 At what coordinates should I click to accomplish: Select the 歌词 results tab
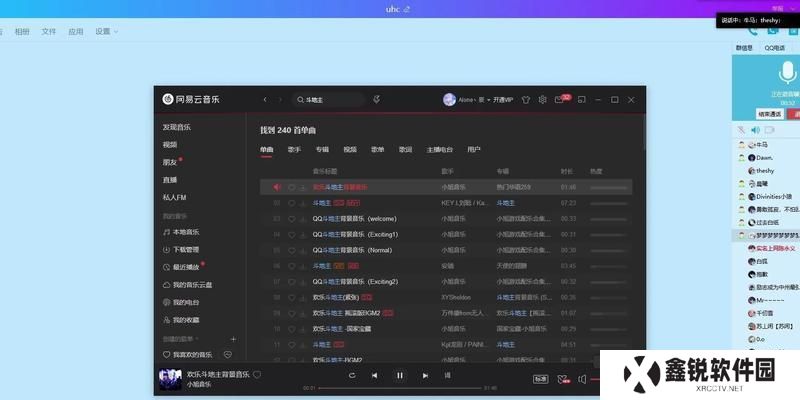click(x=406, y=149)
